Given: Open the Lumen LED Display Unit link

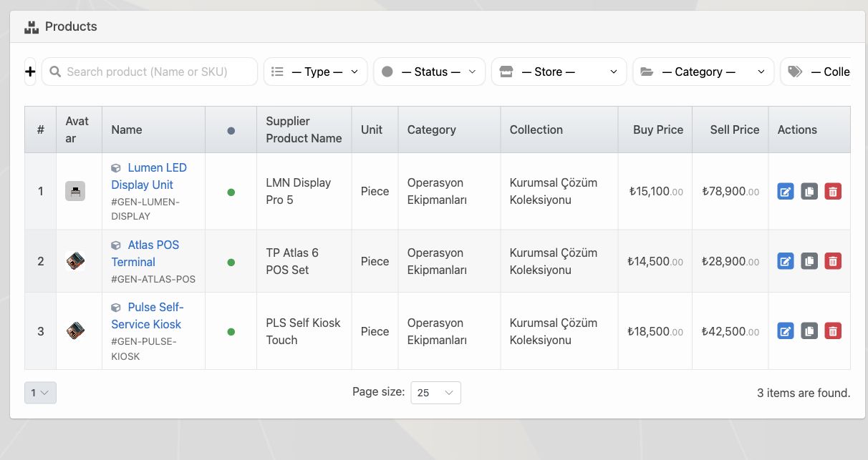Looking at the screenshot, I should [x=149, y=176].
